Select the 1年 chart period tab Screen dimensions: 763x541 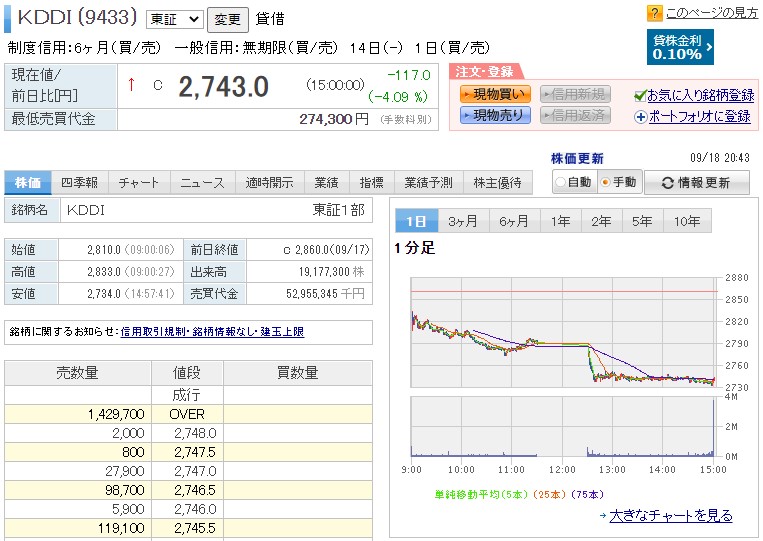tap(560, 221)
